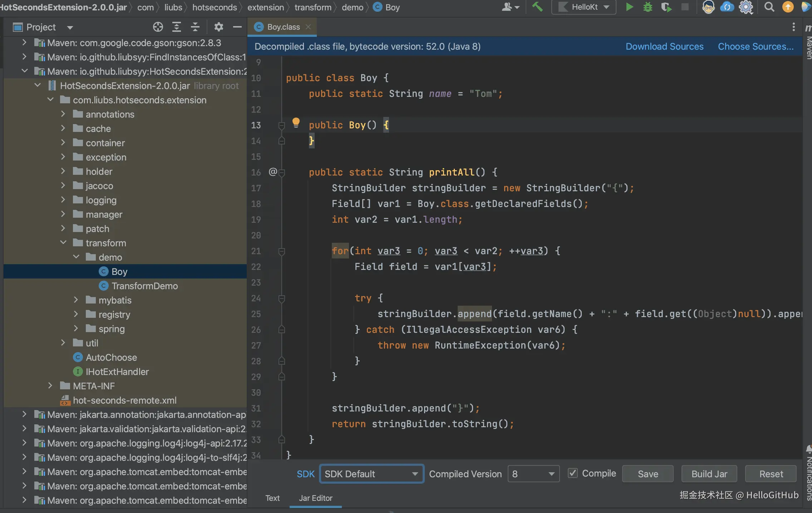812x513 pixels.
Task: Click the green Run button
Action: [630, 7]
